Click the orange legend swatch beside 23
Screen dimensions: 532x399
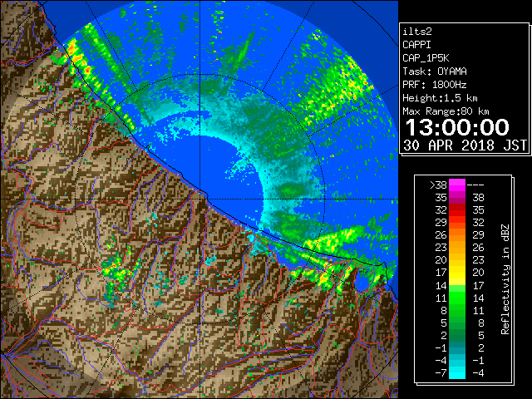click(x=457, y=248)
